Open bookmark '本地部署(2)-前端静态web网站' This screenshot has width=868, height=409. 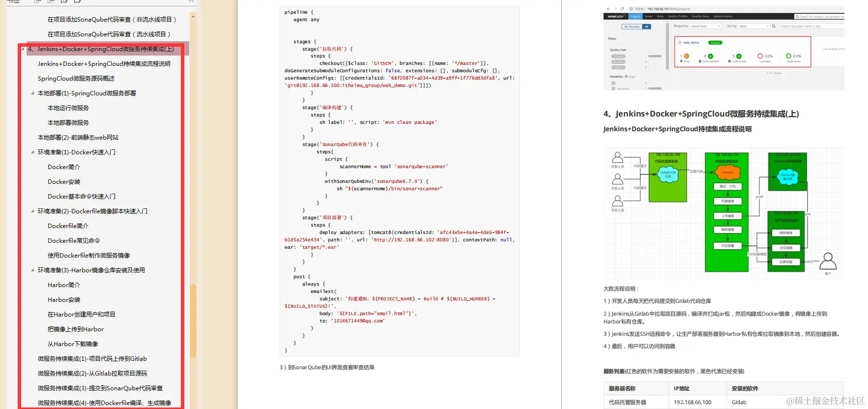(78, 138)
